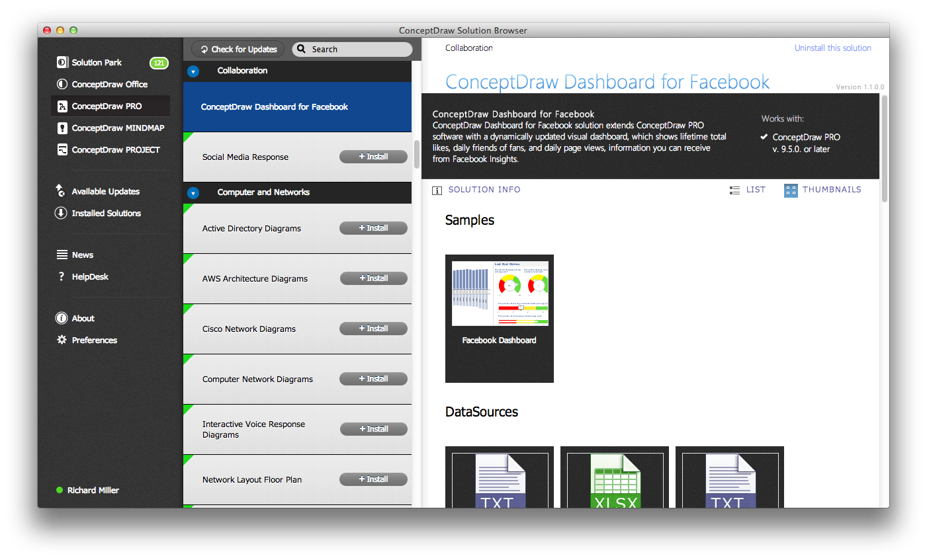Install Interactive Voice Response Diagrams solution

pos(373,429)
